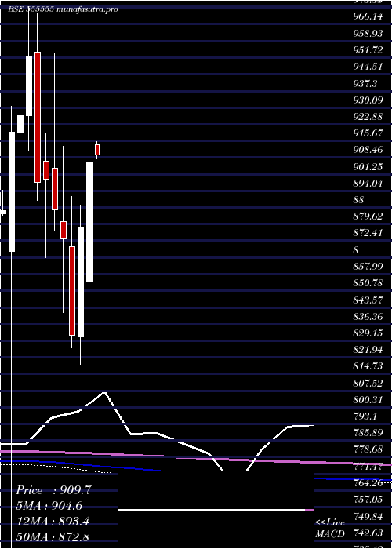Select the 908.46 price axis label
Viewport: 392px width, 549px height.
368,151
